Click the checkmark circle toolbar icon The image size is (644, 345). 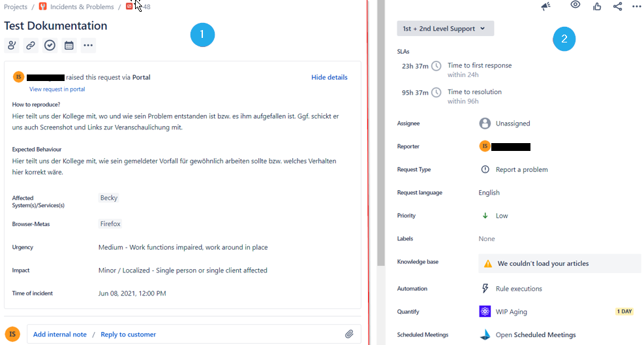50,45
